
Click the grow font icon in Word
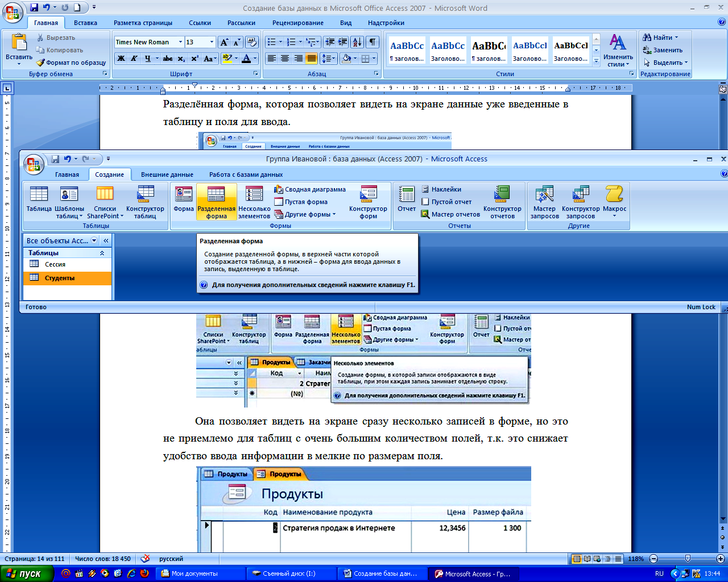[x=224, y=42]
